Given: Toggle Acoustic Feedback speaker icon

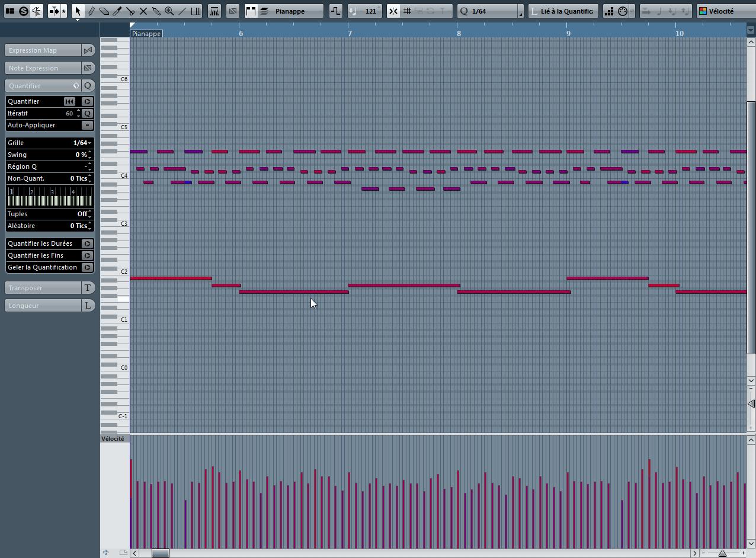Looking at the screenshot, I should 37,11.
